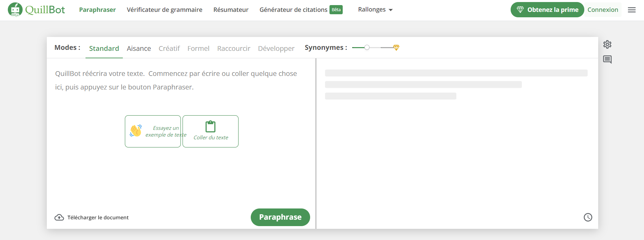
Task: Open the Paraphraser nav item
Action: coord(97,10)
